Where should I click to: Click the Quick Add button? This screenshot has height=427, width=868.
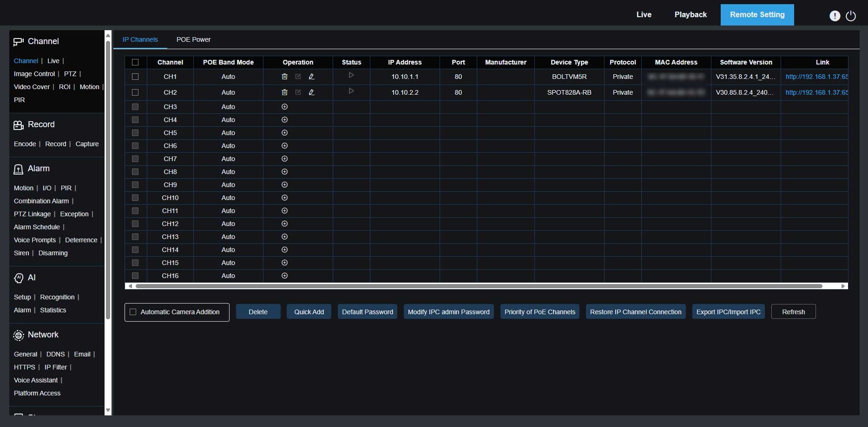tap(309, 312)
